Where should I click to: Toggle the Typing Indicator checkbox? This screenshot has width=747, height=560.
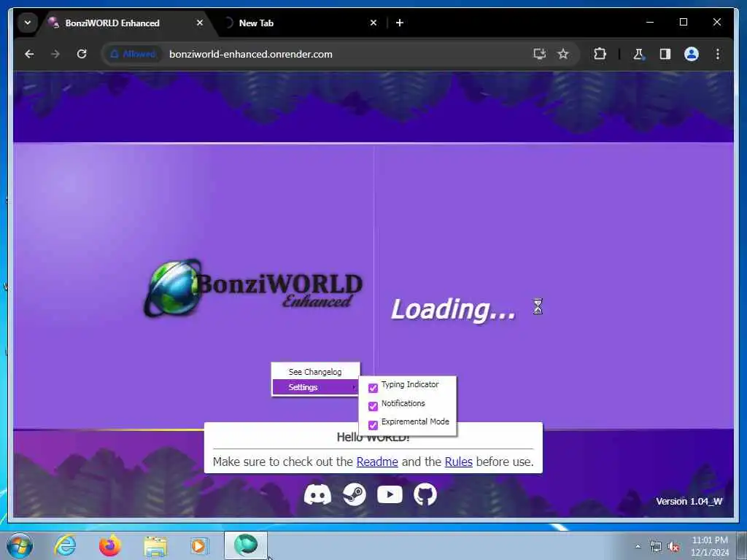[373, 388]
